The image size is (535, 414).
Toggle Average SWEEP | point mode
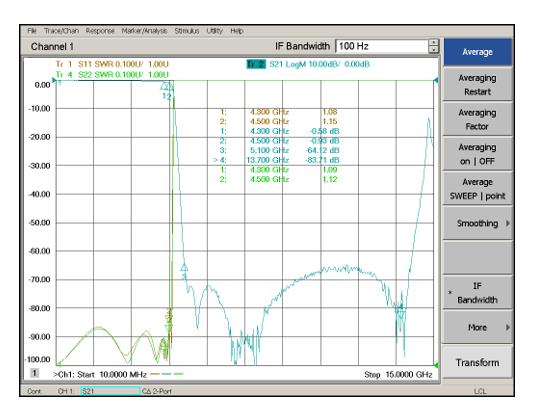pos(477,189)
